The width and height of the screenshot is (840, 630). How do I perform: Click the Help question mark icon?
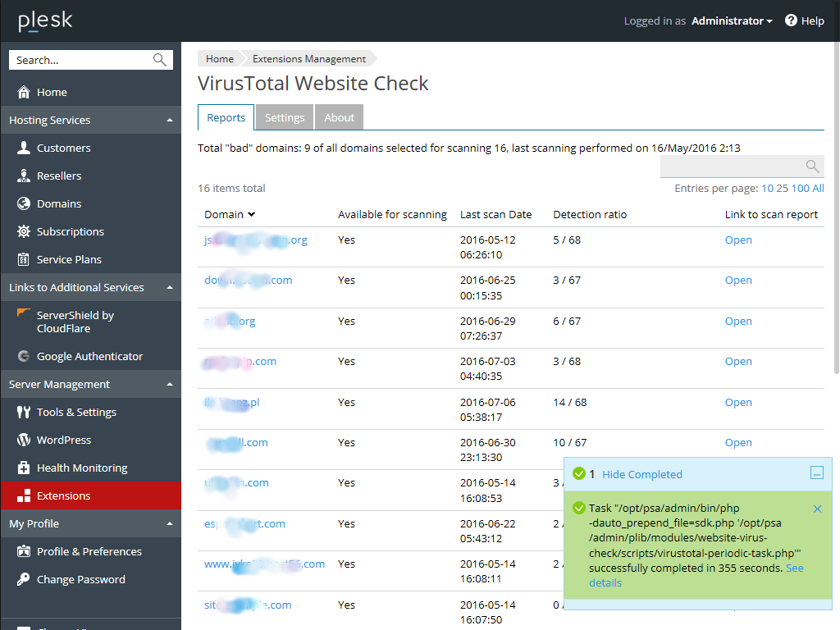click(x=791, y=21)
